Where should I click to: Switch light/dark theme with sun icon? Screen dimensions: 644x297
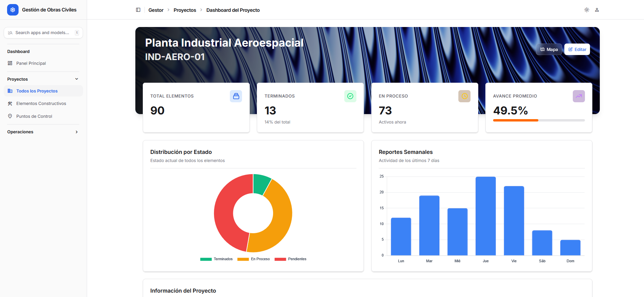click(x=587, y=10)
